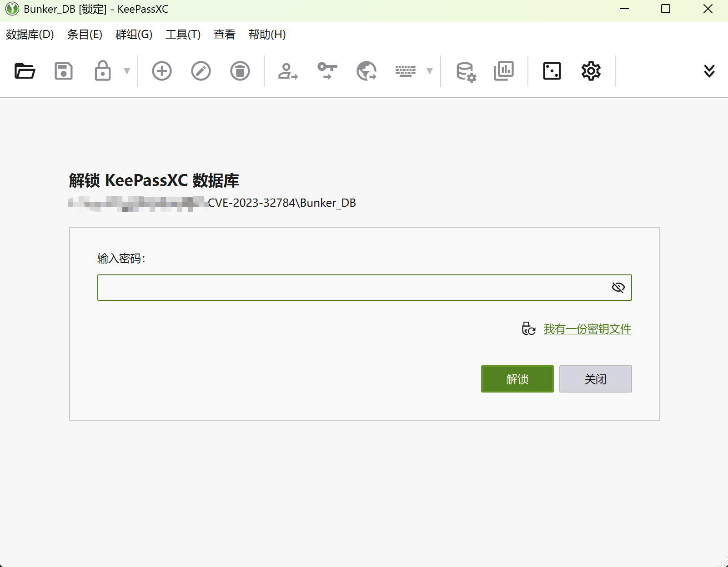Viewport: 728px width, 567px height.
Task: Click the Auto-Type keyboard icon
Action: [x=406, y=71]
